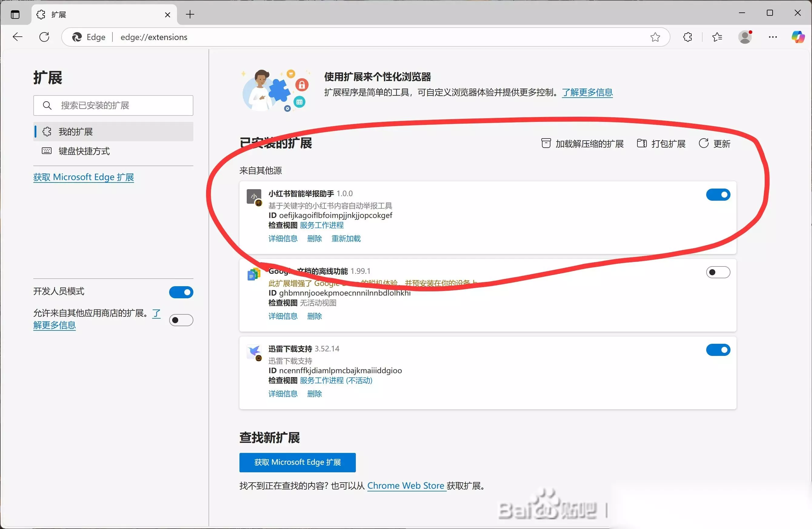Image resolution: width=812 pixels, height=529 pixels.
Task: Open the Extensions puzzle toolbar icon
Action: click(687, 37)
